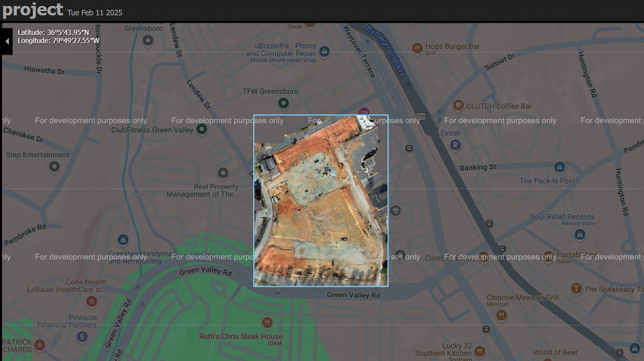Screen dimensions: 644x361
Task: Click bus stop icon above Lucky 32
Action: [x=486, y=329]
